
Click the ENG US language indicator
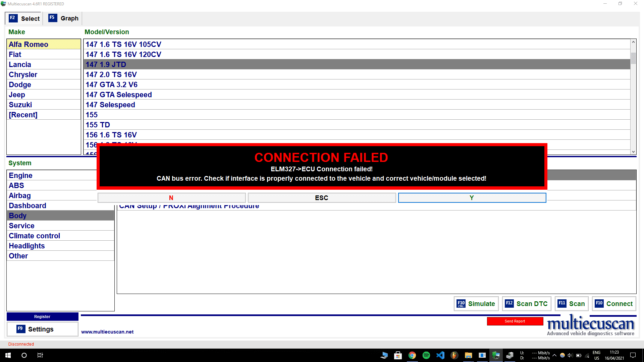(x=597, y=355)
